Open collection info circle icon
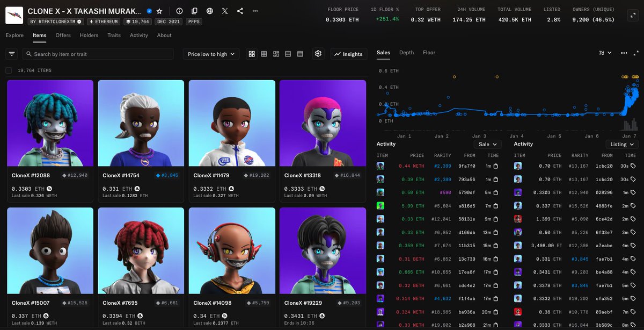The height and width of the screenshot is (330, 644). [179, 11]
